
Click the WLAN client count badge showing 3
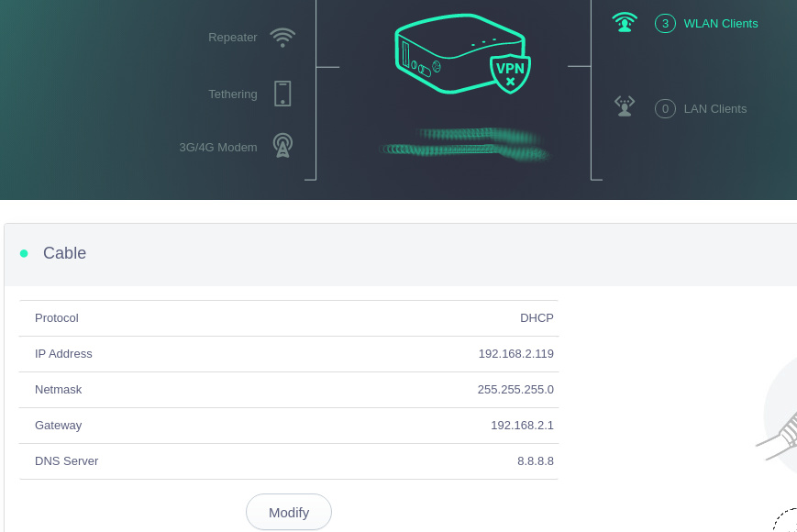(665, 23)
